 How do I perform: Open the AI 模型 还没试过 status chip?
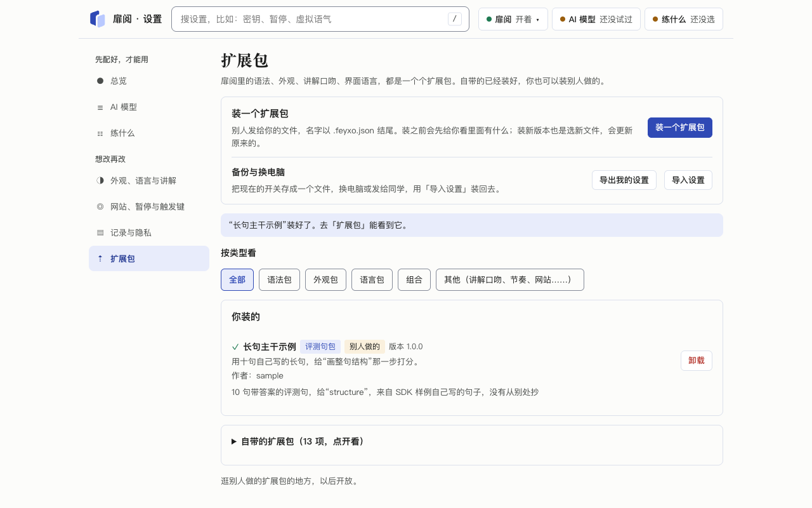(x=596, y=19)
